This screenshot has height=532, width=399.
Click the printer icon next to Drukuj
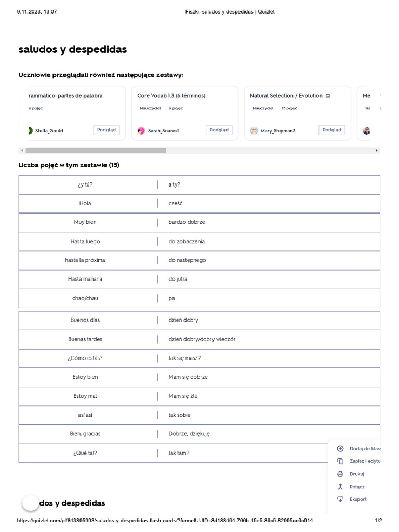click(x=340, y=474)
